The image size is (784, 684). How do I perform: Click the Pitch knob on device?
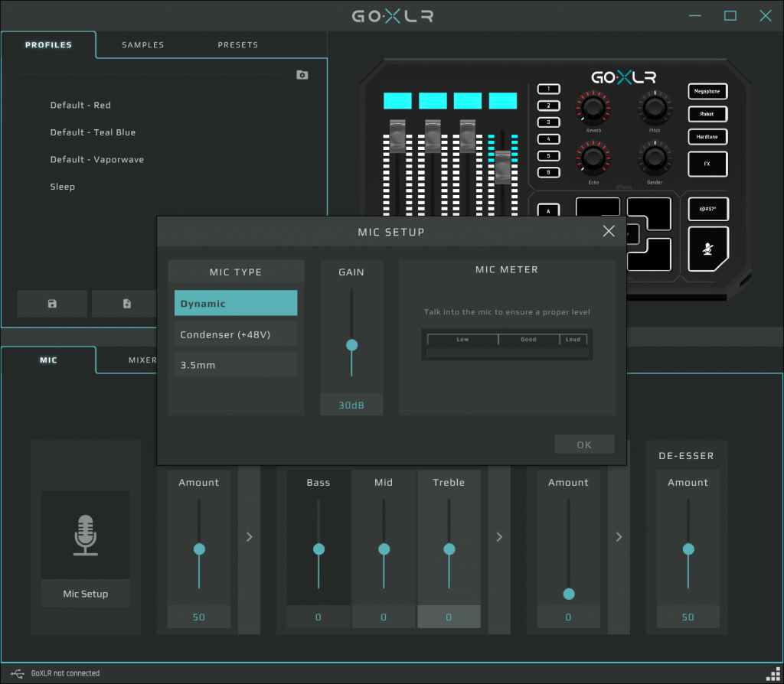(x=654, y=108)
